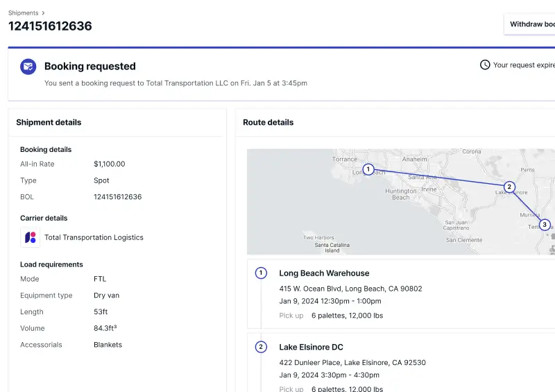Click the Long Beach Warehouse stop title
This screenshot has height=392, width=555.
[x=324, y=273]
